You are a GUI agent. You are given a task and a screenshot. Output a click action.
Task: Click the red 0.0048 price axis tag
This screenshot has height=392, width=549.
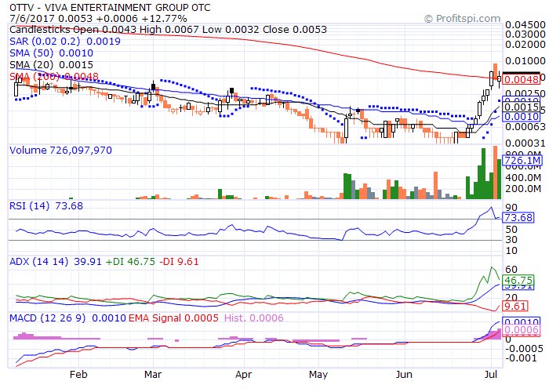pyautogui.click(x=521, y=79)
